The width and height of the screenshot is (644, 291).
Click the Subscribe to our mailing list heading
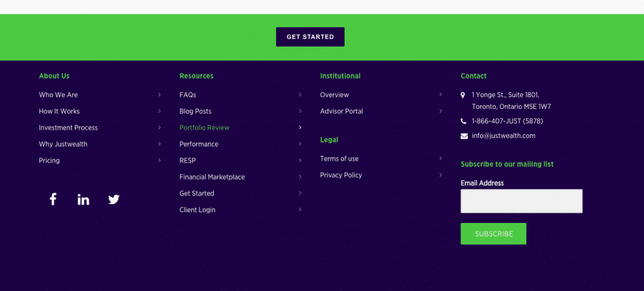coord(508,164)
